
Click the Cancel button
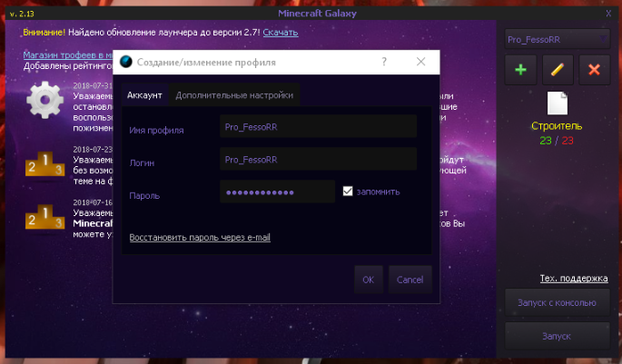point(410,280)
